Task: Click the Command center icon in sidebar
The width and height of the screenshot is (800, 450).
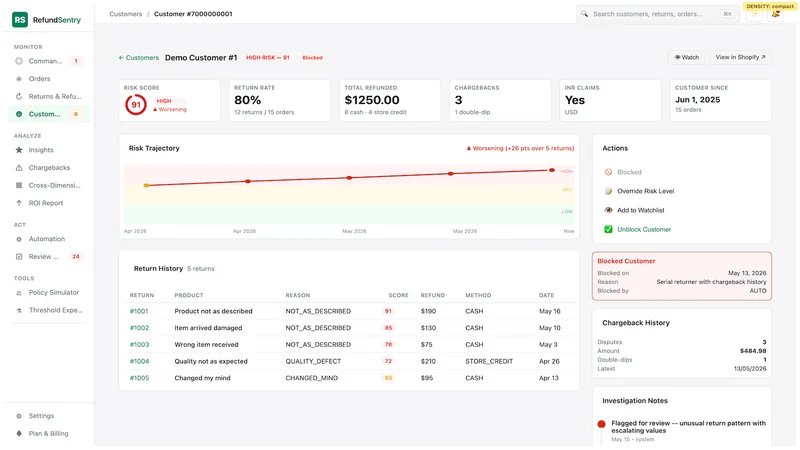Action: (x=19, y=61)
